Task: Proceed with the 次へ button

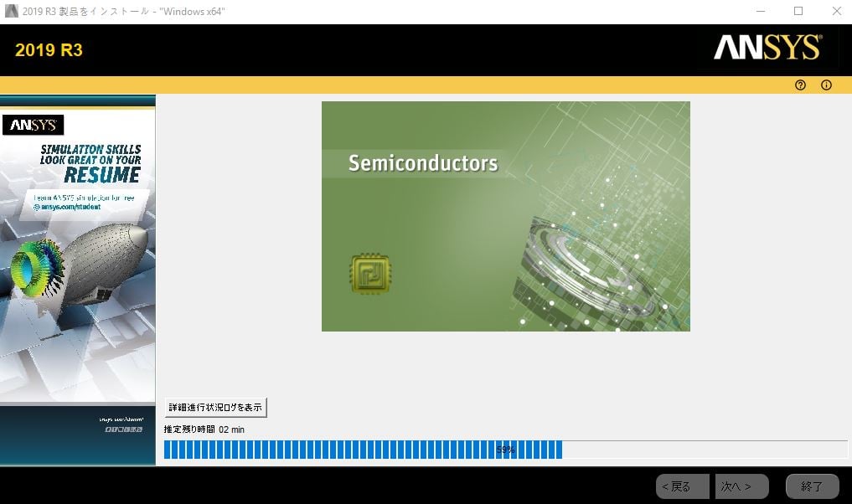Action: tap(741, 486)
